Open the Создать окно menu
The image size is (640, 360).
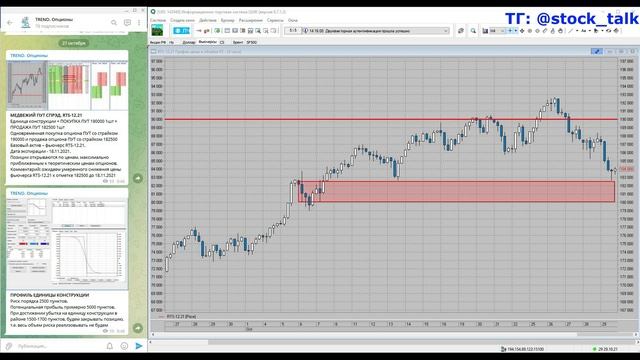(182, 20)
